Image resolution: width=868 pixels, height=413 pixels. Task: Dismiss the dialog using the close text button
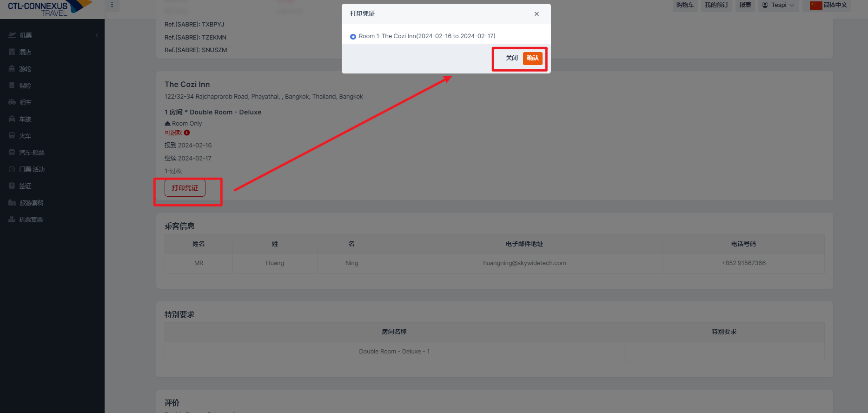point(512,58)
